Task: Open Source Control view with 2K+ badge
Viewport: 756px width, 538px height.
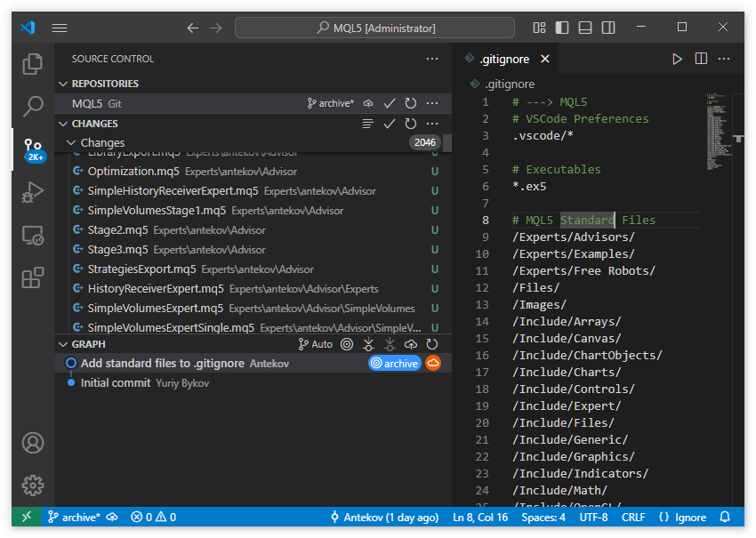Action: coord(34,149)
